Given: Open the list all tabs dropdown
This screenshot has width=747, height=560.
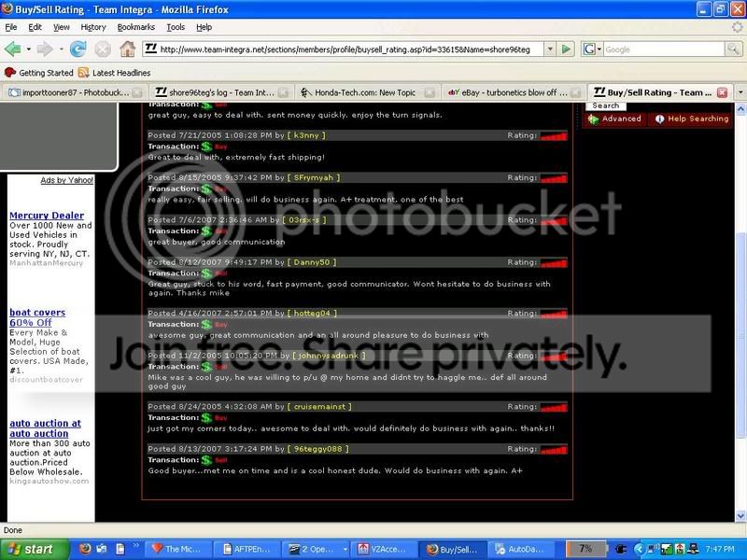Looking at the screenshot, I should tap(740, 93).
